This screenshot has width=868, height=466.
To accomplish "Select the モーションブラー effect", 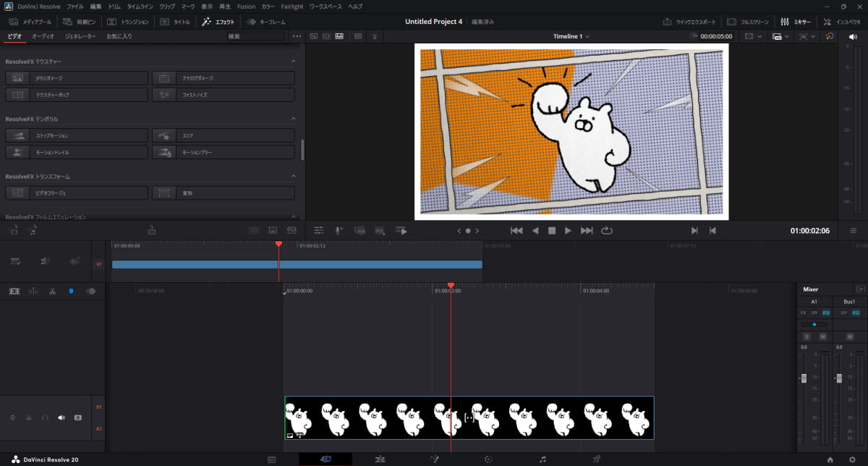I will tap(224, 153).
